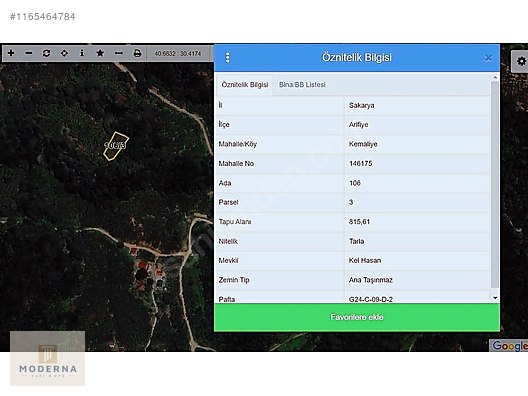Activate the locate/target tool
528x396 pixels.
(x=64, y=53)
